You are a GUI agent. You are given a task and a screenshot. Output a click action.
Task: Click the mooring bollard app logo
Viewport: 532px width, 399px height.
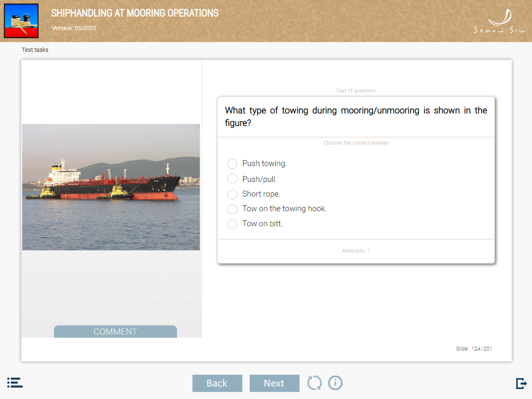point(21,21)
